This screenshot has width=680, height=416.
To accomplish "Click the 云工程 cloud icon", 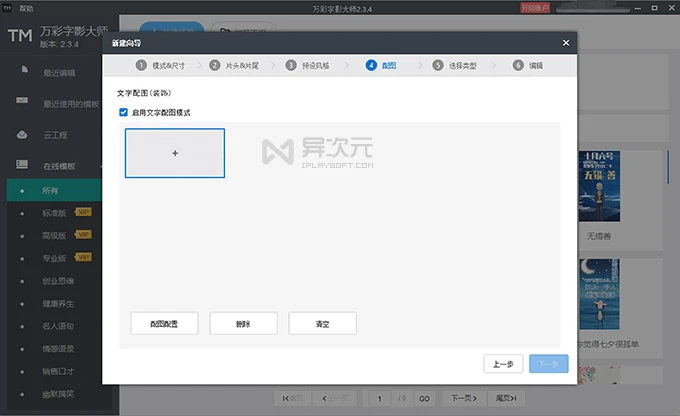I will (22, 135).
